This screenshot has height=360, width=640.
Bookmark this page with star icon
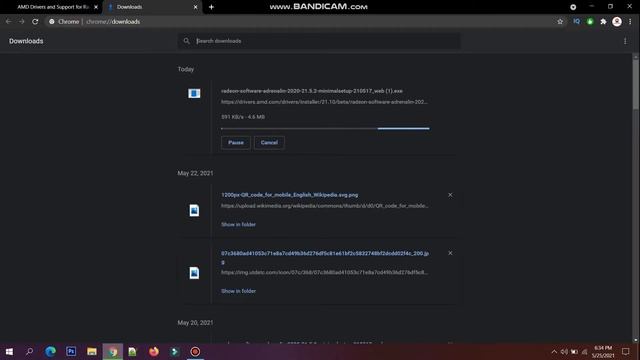pyautogui.click(x=560, y=21)
